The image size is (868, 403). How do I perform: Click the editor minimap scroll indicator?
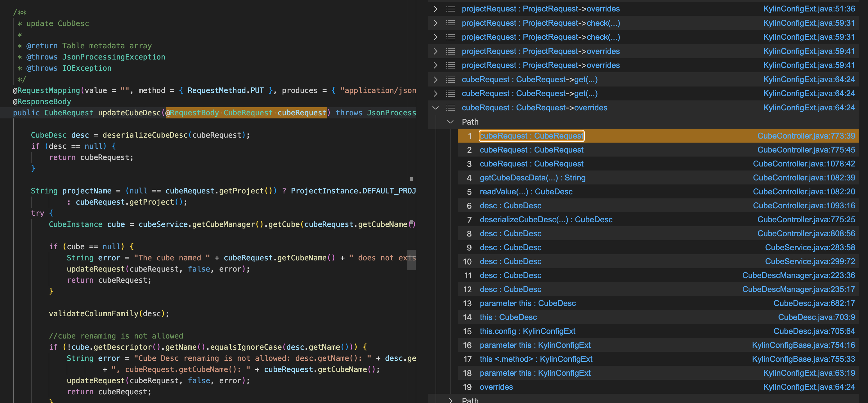click(x=411, y=260)
